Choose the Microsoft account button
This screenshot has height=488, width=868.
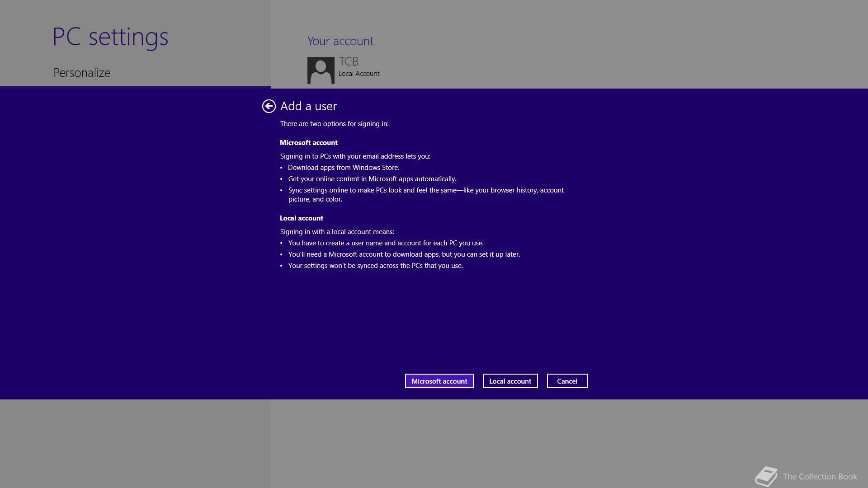point(439,381)
